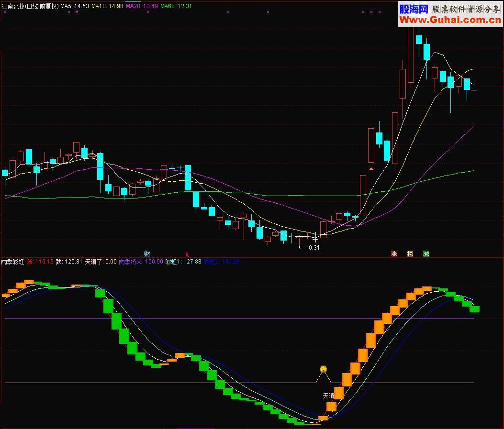Click the yellow smiley signal icon

tap(324, 369)
